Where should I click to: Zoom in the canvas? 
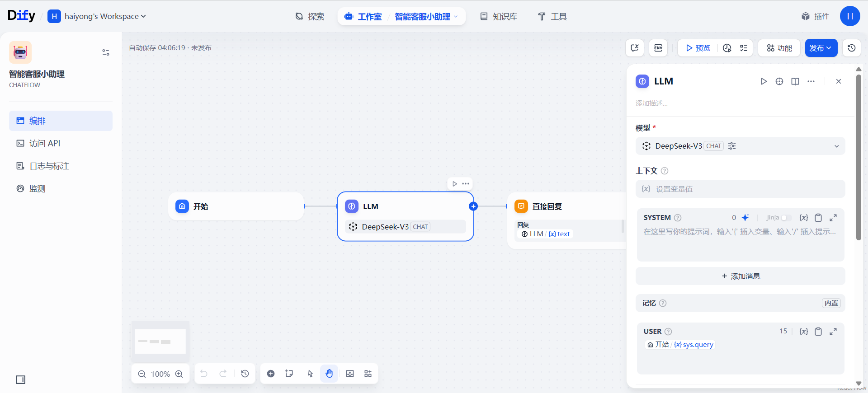click(179, 374)
